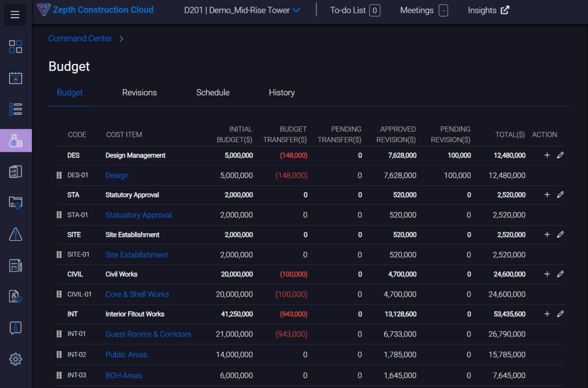Switch to the Revisions tab
588x388 pixels.
(x=139, y=93)
